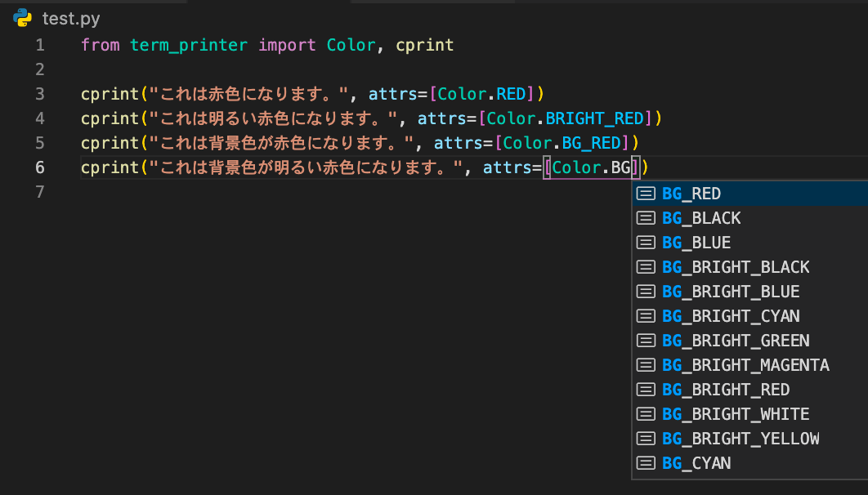Pick the BG_BLUE completion suggestion
The image size is (868, 495).
750,243
